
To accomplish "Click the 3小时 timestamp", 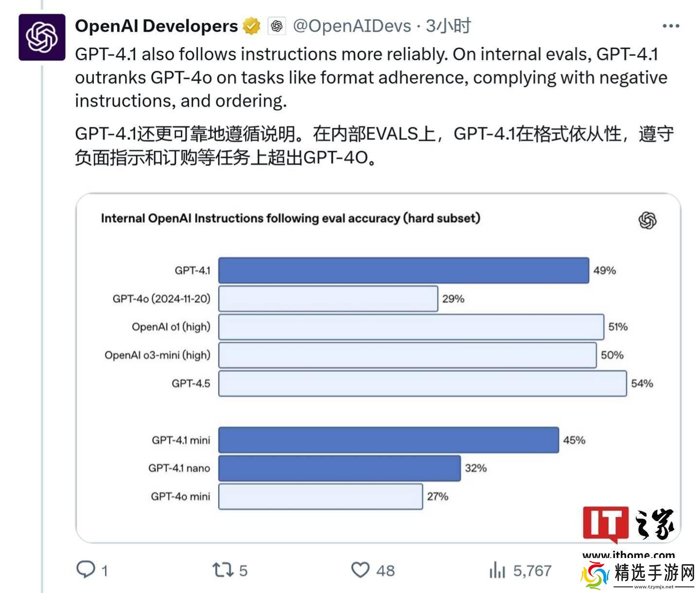I will (448, 26).
